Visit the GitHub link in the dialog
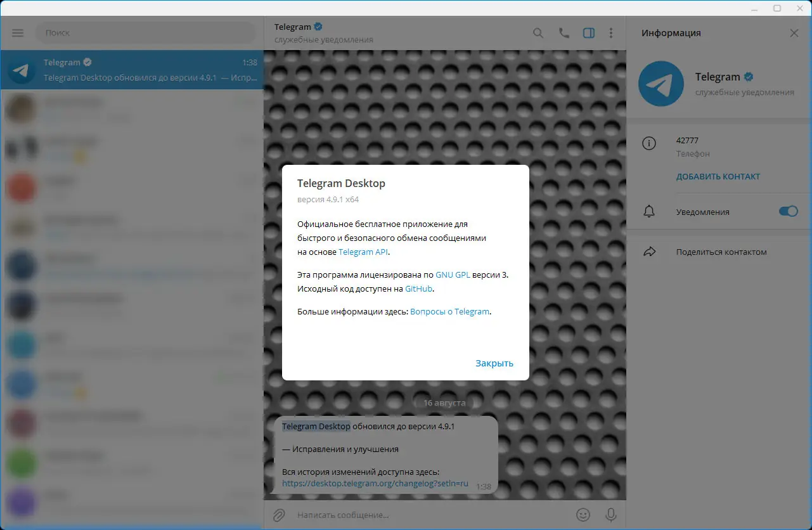This screenshot has width=812, height=530. tap(419, 288)
